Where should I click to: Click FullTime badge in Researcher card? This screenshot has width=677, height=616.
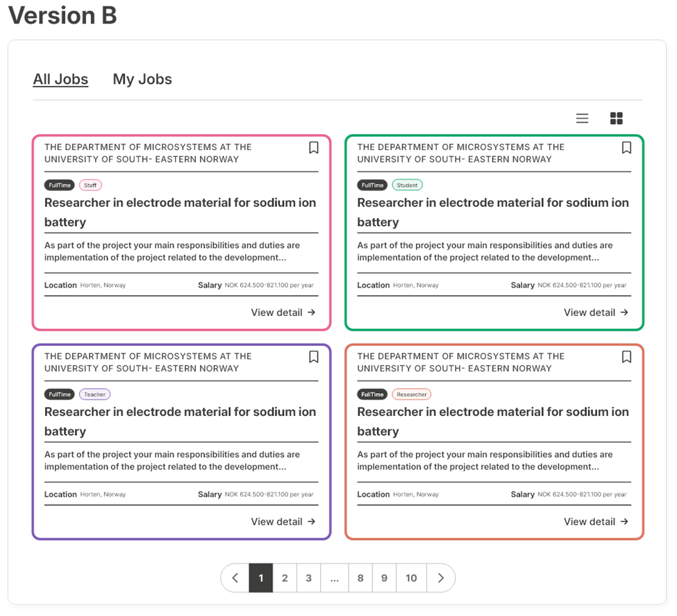[x=372, y=394]
